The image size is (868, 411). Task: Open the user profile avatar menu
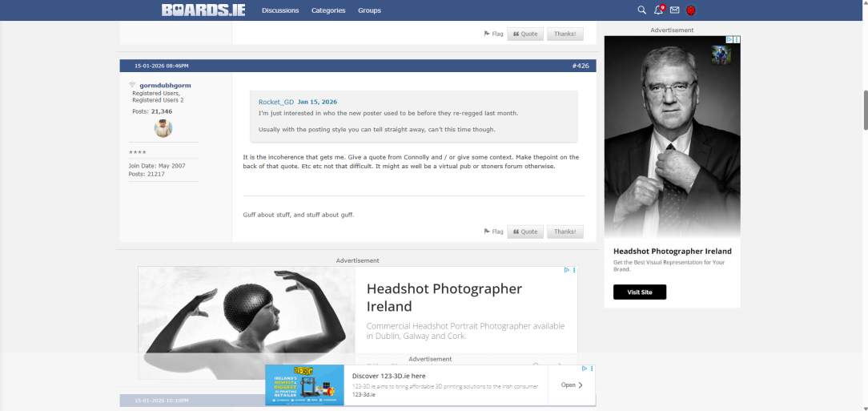(x=691, y=10)
